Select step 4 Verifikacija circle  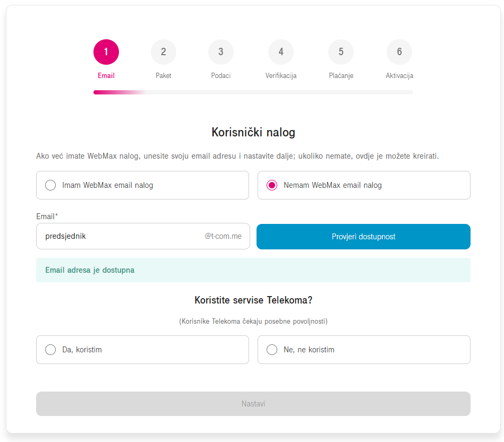pos(281,52)
